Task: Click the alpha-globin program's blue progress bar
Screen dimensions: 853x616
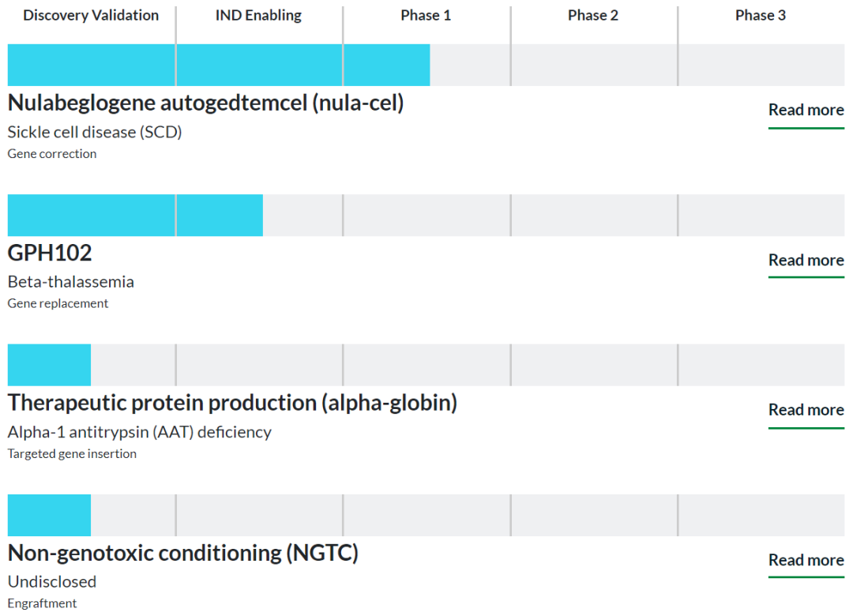Action: pyautogui.click(x=49, y=365)
